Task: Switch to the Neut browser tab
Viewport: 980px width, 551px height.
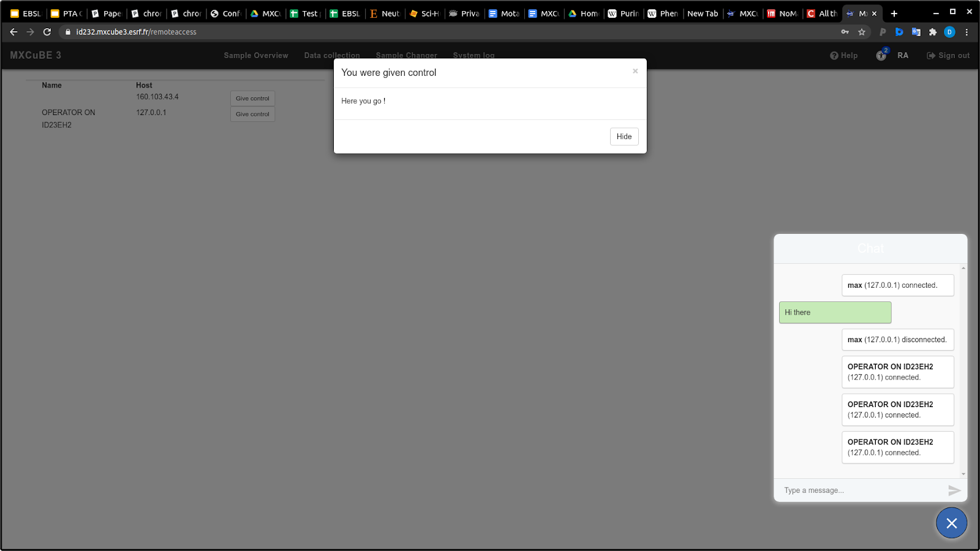Action: (385, 13)
